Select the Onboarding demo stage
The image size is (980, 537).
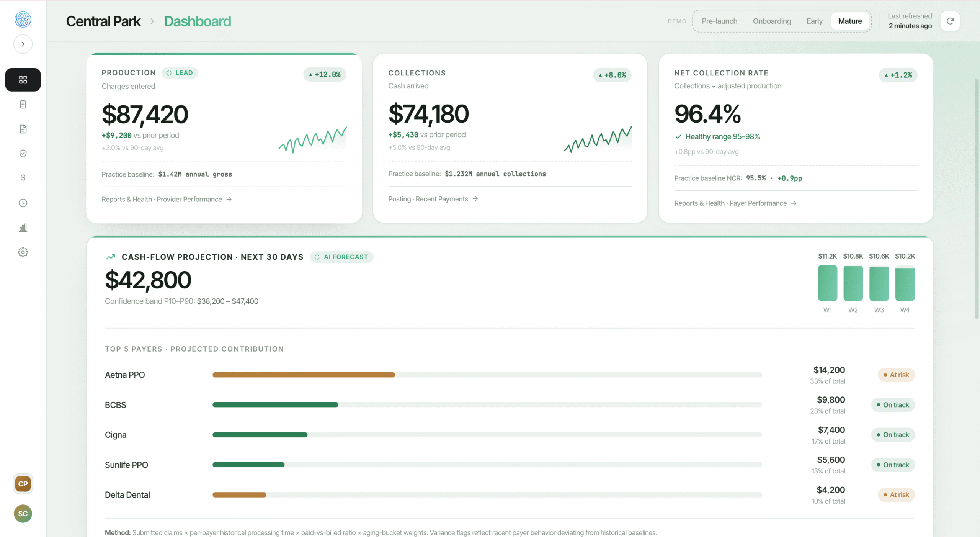tap(772, 21)
